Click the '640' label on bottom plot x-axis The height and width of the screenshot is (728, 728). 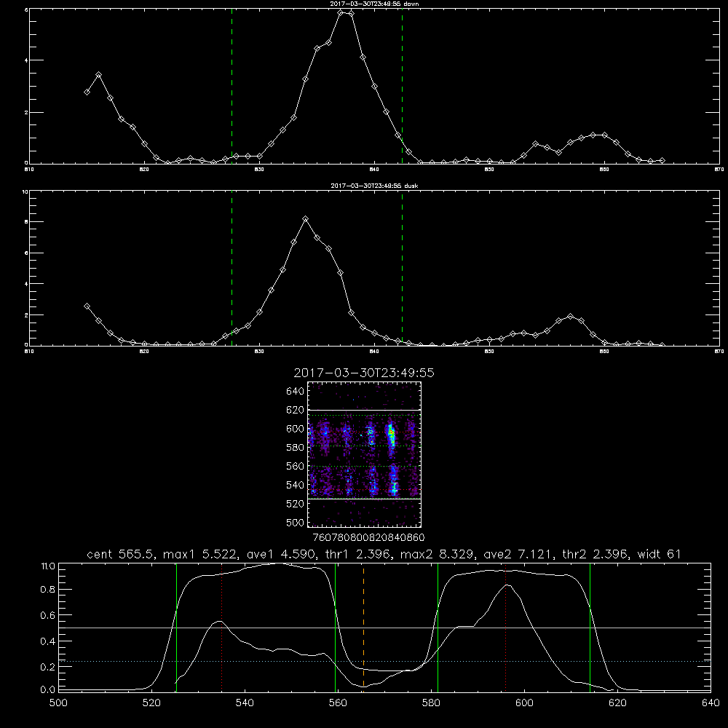(711, 703)
